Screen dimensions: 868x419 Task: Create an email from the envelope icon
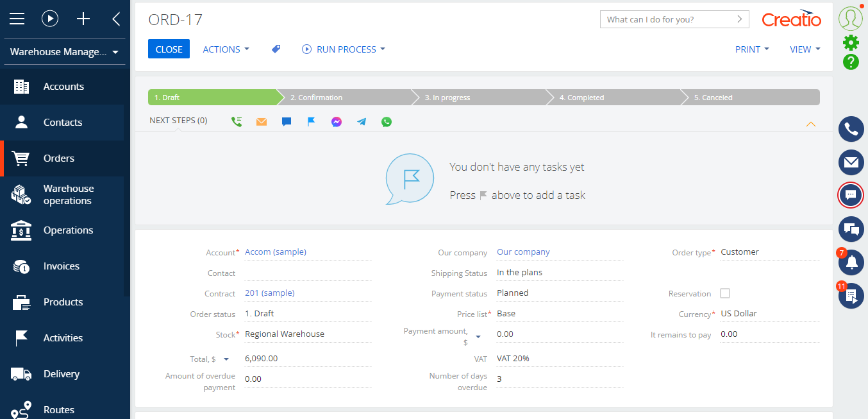point(261,121)
